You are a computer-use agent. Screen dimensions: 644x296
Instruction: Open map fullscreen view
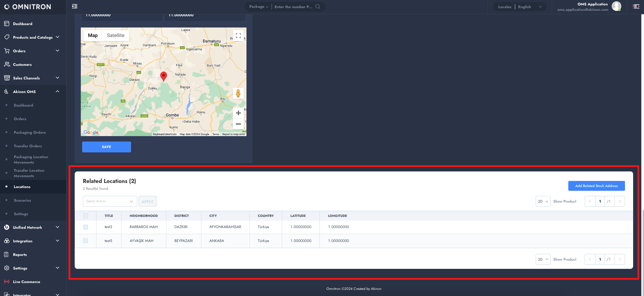click(238, 35)
